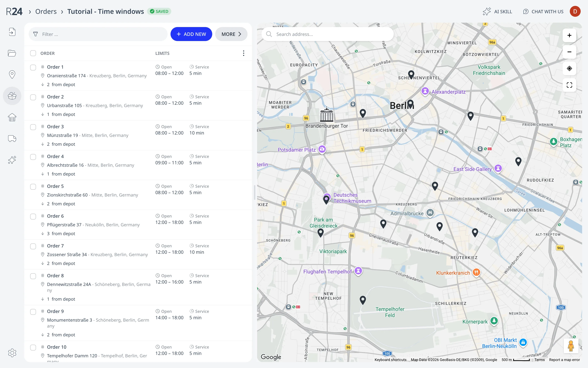This screenshot has height=368, width=588.
Task: Zoom in on the map
Action: [569, 35]
